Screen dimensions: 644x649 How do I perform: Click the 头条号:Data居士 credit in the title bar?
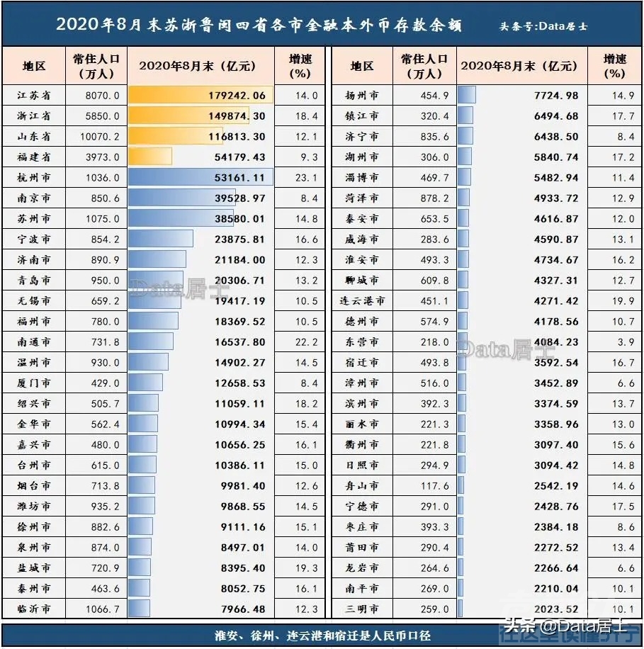pyautogui.click(x=543, y=26)
